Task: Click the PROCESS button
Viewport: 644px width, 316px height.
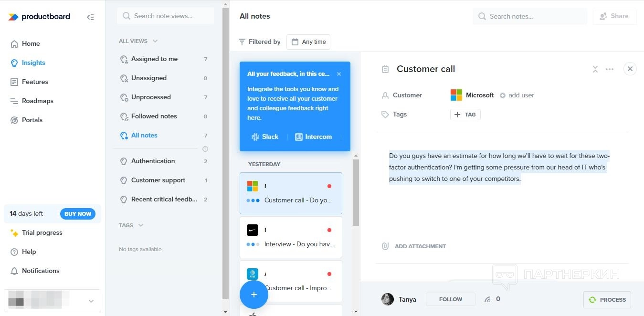Action: click(x=607, y=300)
